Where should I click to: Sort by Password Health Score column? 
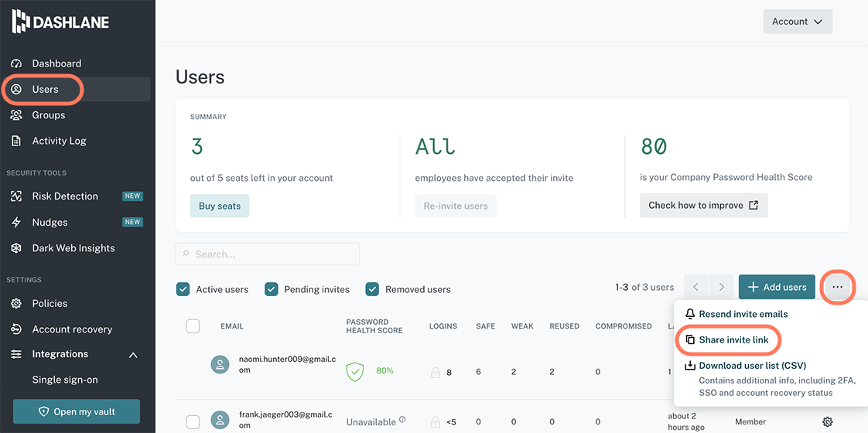pyautogui.click(x=374, y=326)
